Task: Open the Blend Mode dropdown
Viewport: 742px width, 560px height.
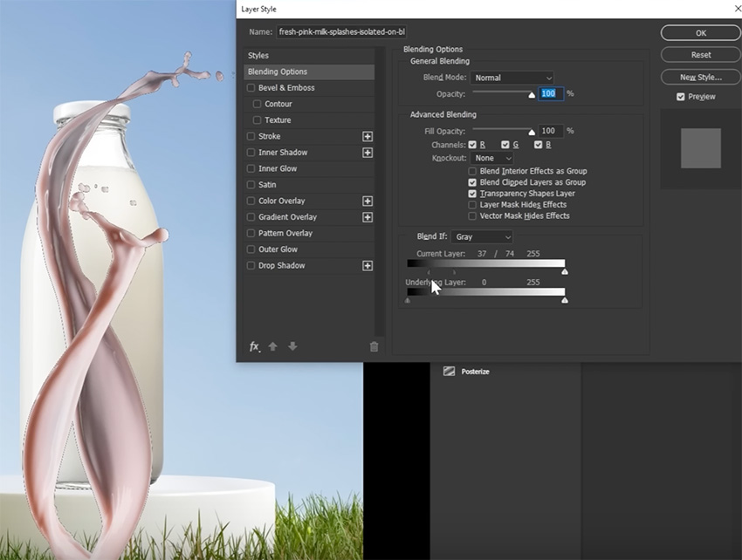Action: point(512,78)
